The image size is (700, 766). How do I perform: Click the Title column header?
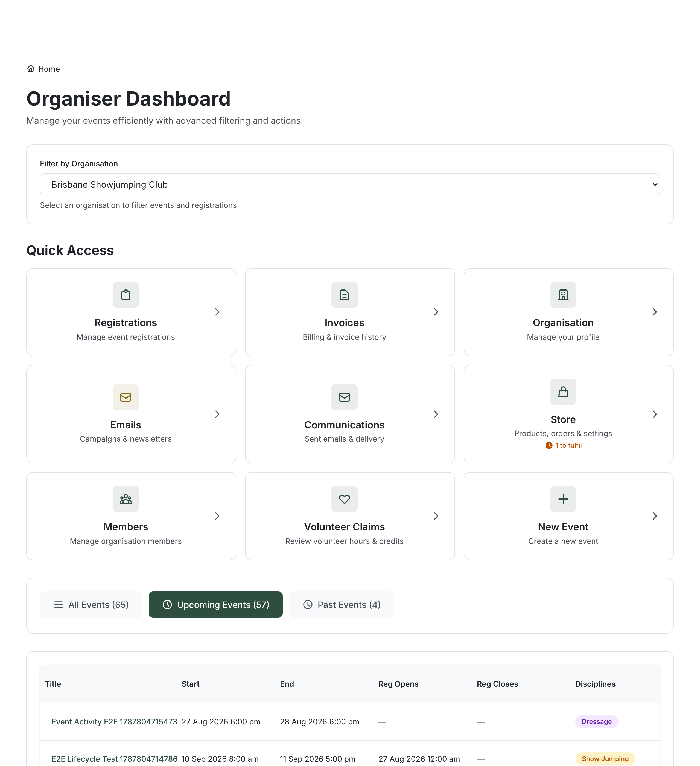point(53,684)
